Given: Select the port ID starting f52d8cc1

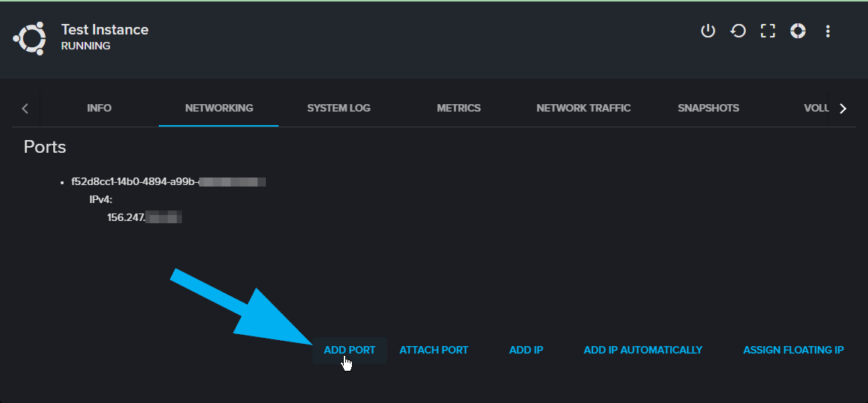Looking at the screenshot, I should pos(169,181).
